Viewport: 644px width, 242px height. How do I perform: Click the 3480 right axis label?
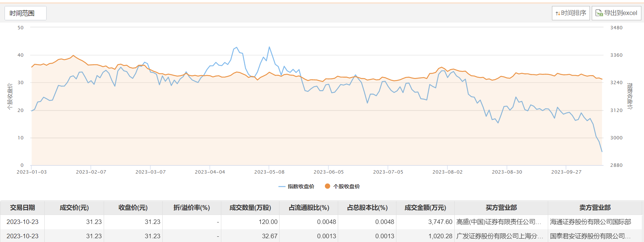pyautogui.click(x=616, y=28)
